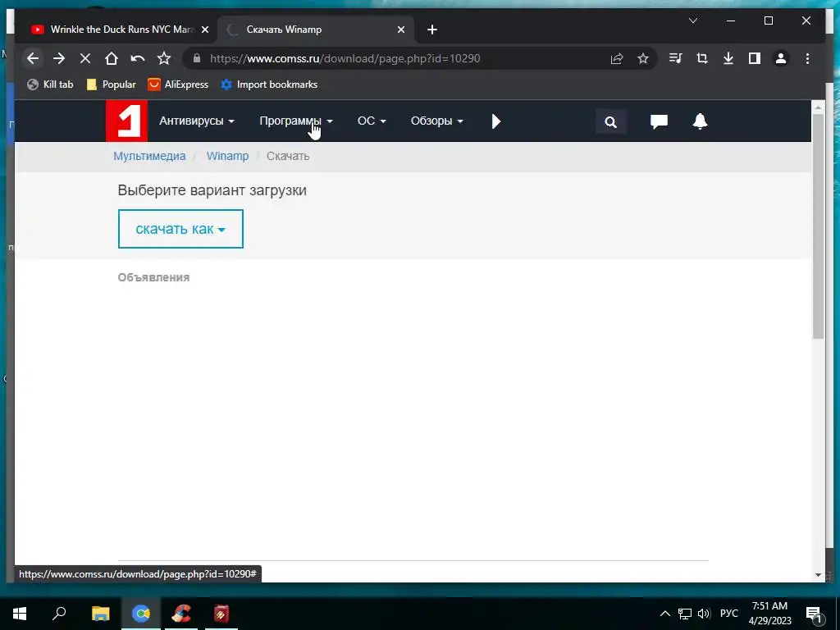Open the AliExpress bookmark
Viewport: 840px width, 630px height.
coord(178,84)
